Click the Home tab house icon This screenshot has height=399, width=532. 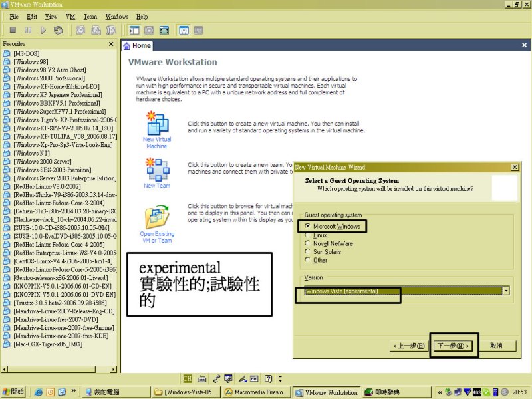[x=126, y=46]
